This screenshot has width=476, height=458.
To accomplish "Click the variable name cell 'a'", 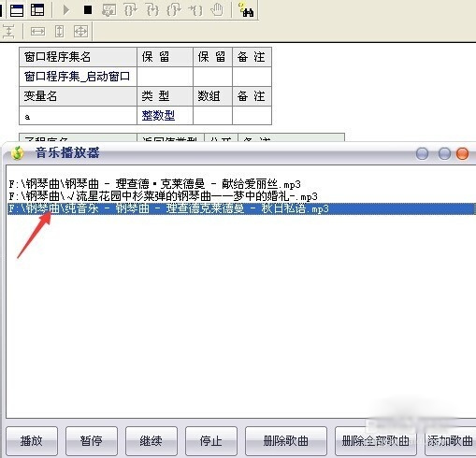I will (x=78, y=116).
